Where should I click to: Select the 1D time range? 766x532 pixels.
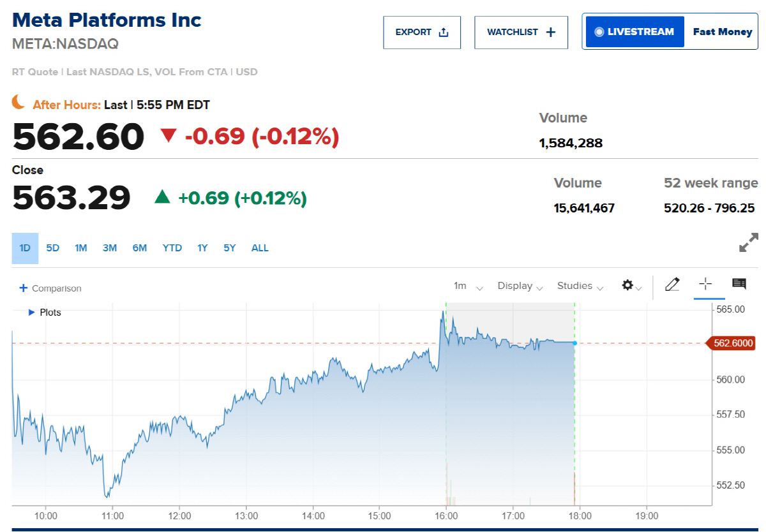tap(25, 248)
